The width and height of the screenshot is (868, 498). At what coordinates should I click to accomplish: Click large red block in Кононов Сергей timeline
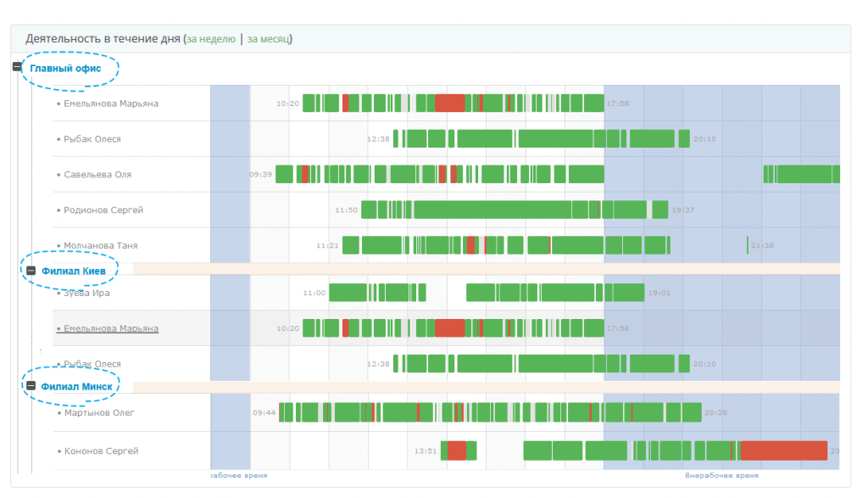click(x=783, y=450)
